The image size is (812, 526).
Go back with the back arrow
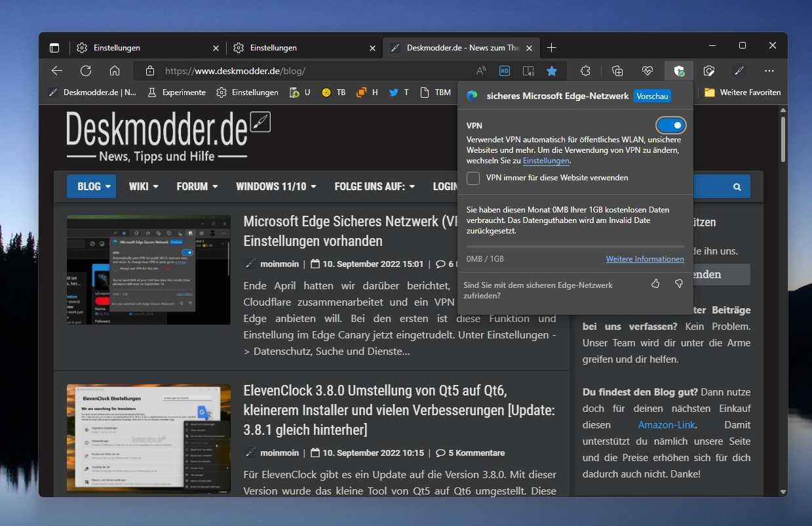click(57, 71)
